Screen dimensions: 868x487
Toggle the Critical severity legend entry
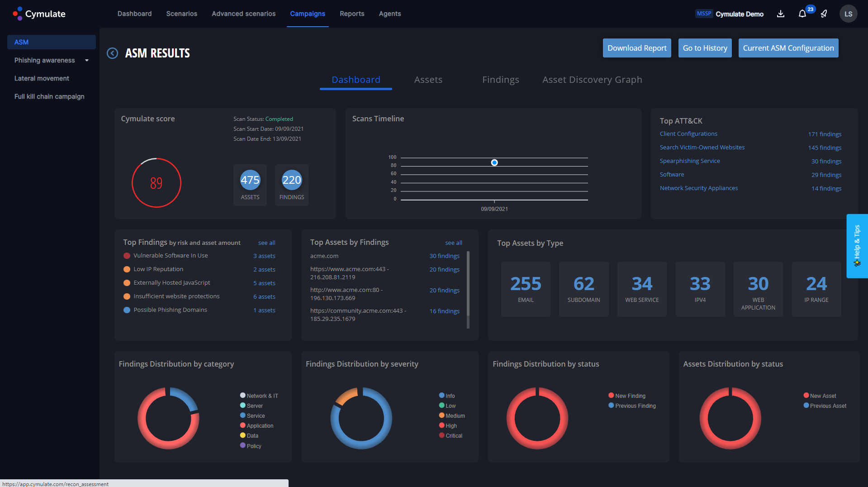coord(451,435)
